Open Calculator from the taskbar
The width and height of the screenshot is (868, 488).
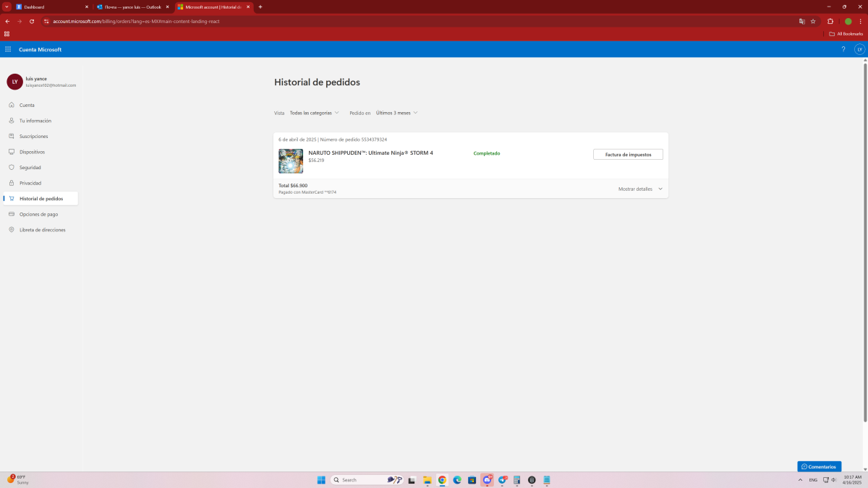(x=517, y=480)
